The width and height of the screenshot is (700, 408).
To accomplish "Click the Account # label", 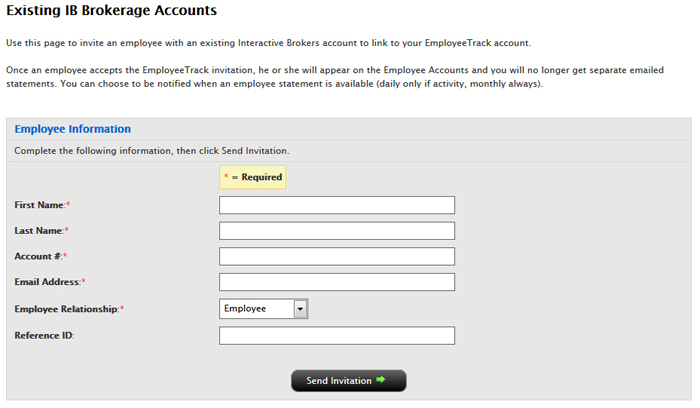I will pyautogui.click(x=38, y=256).
